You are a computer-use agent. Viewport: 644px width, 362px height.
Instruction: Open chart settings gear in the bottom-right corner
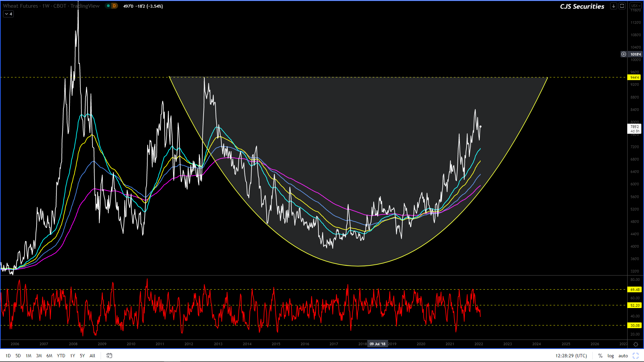[x=636, y=344]
